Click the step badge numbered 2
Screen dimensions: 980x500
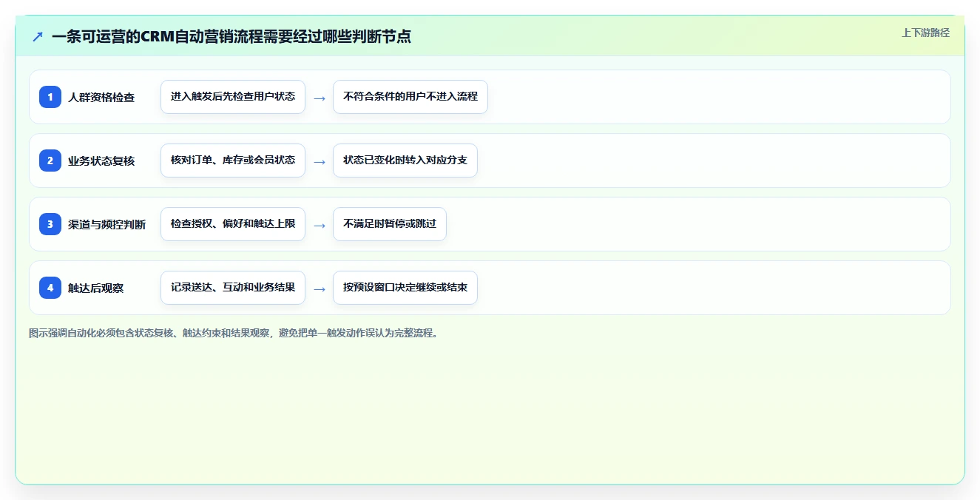[50, 161]
